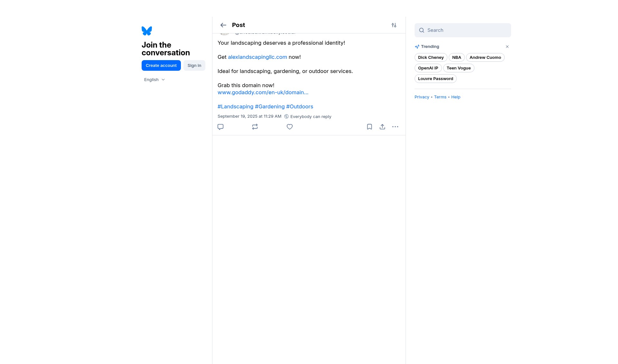Share the post via share icon
The image size is (618, 364).
pyautogui.click(x=382, y=127)
